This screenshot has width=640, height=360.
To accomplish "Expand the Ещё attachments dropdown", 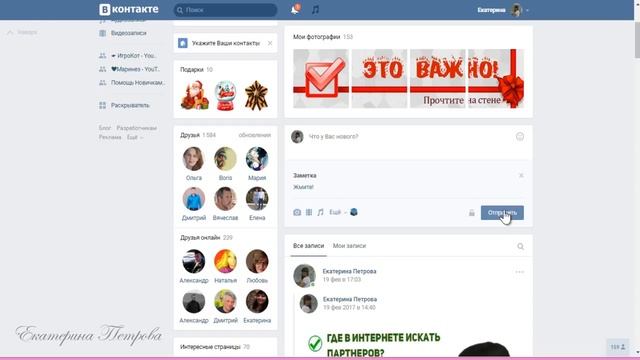I will coord(338,212).
